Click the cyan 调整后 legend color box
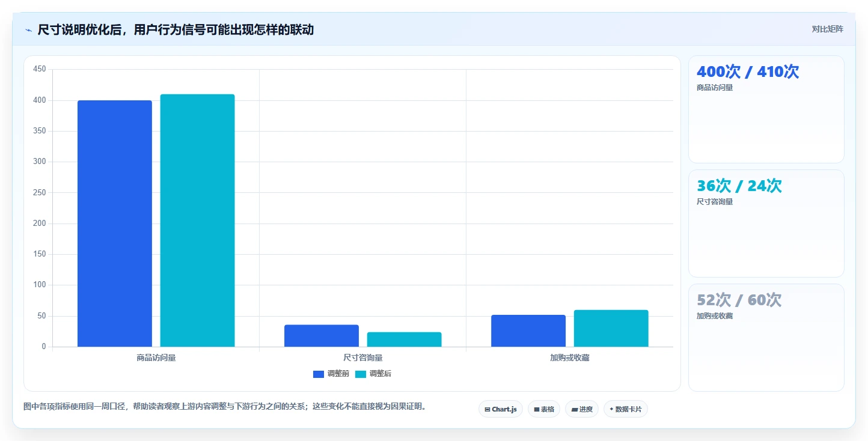 click(361, 374)
